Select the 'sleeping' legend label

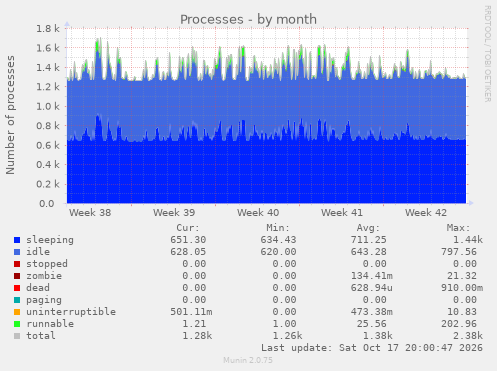(x=50, y=240)
